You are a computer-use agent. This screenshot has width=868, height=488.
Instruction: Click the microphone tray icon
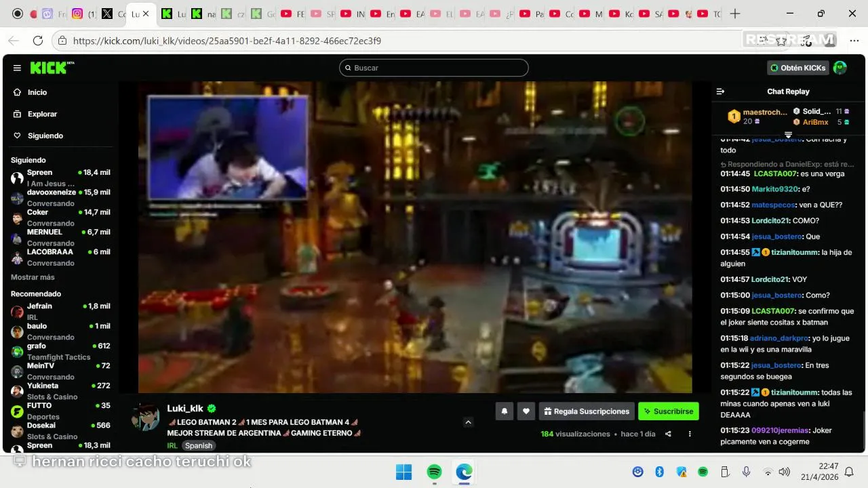pyautogui.click(x=746, y=472)
